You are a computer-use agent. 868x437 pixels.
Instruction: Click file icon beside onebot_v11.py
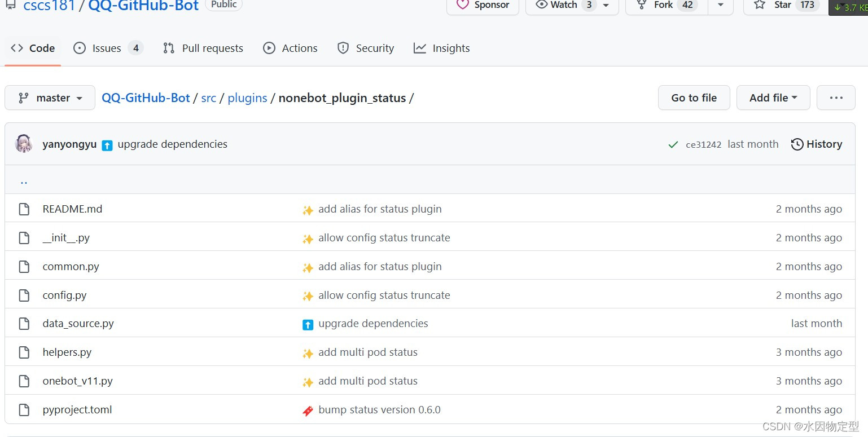pos(24,381)
